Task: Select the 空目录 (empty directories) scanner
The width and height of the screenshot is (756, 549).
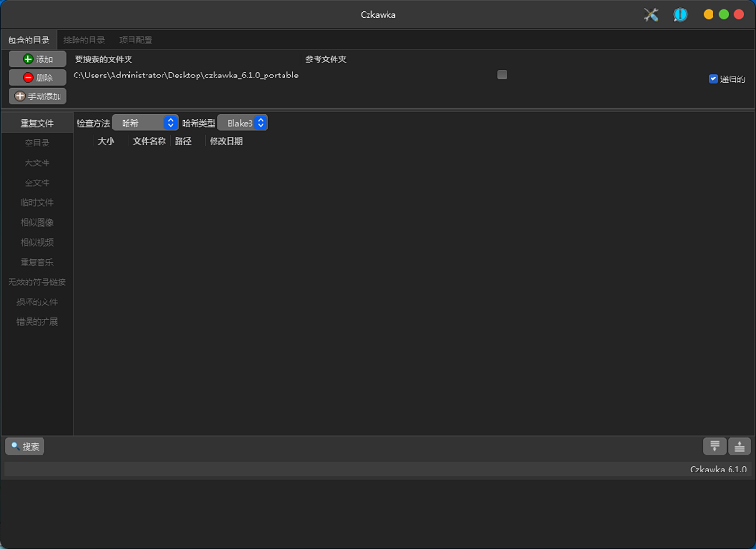Action: pos(36,143)
